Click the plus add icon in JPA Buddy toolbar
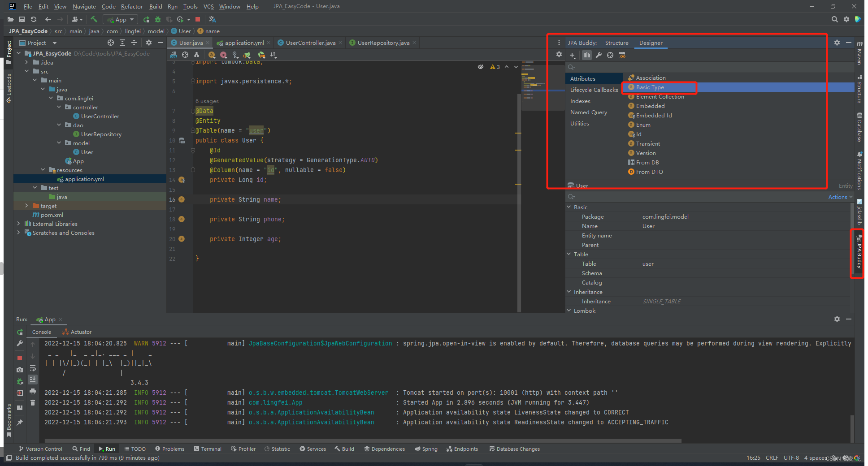 tap(573, 55)
